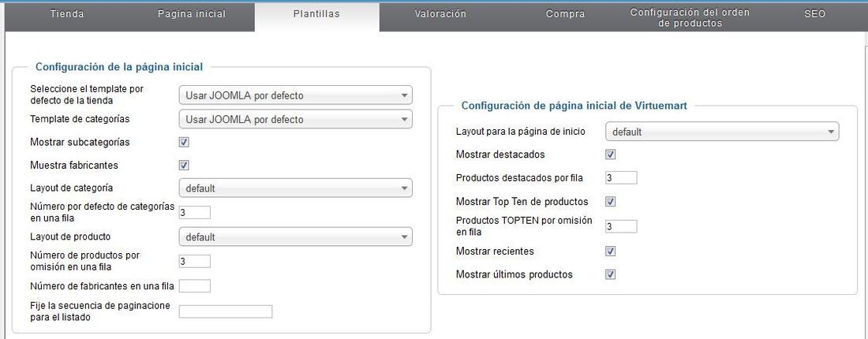
Task: Switch to the SEO tab
Action: pyautogui.click(x=814, y=14)
